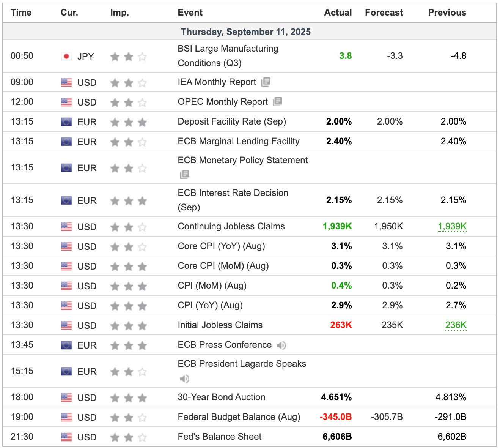This screenshot has height=448, width=500.
Task: Select the EU flag in the ECB Press Conference row
Action: (x=66, y=345)
